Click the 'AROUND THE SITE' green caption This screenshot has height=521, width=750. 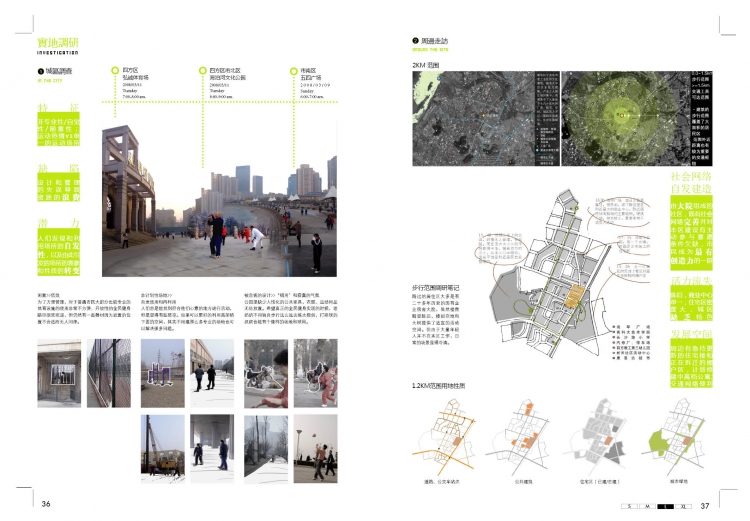[x=430, y=50]
